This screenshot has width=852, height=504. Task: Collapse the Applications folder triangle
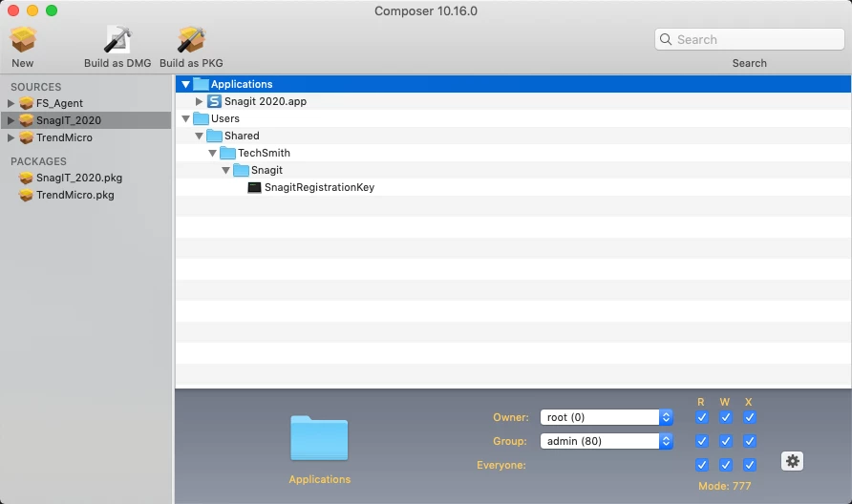coord(186,84)
